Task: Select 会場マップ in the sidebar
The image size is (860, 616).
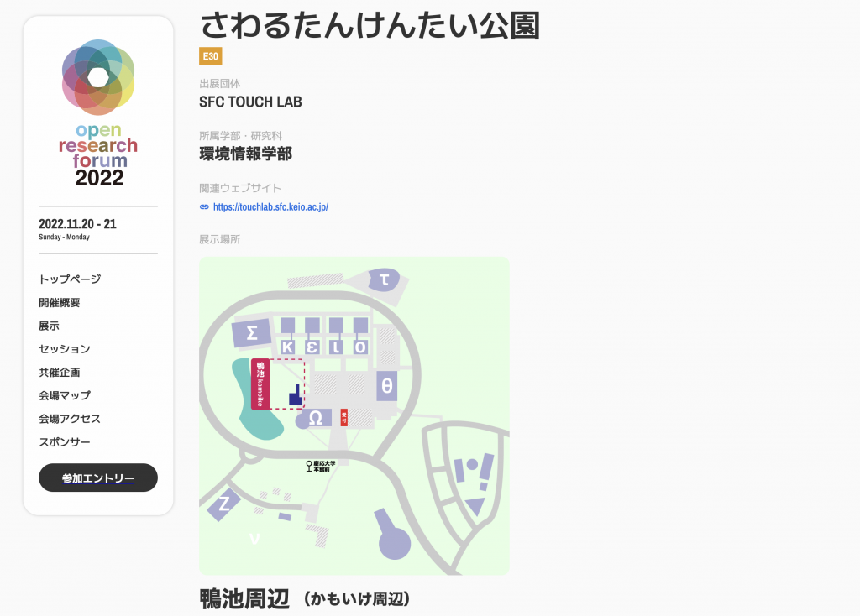Action: point(64,395)
